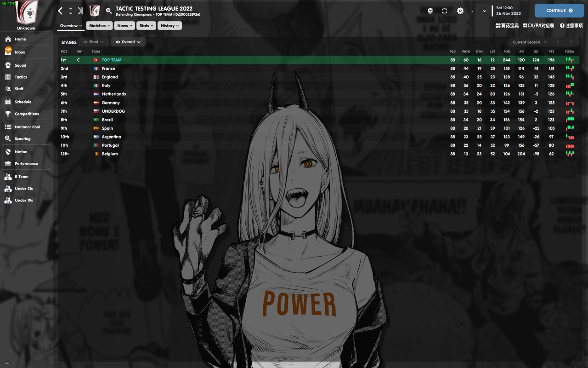The height and width of the screenshot is (368, 588).
Task: Go to the next season arrow
Action: pyautogui.click(x=571, y=42)
